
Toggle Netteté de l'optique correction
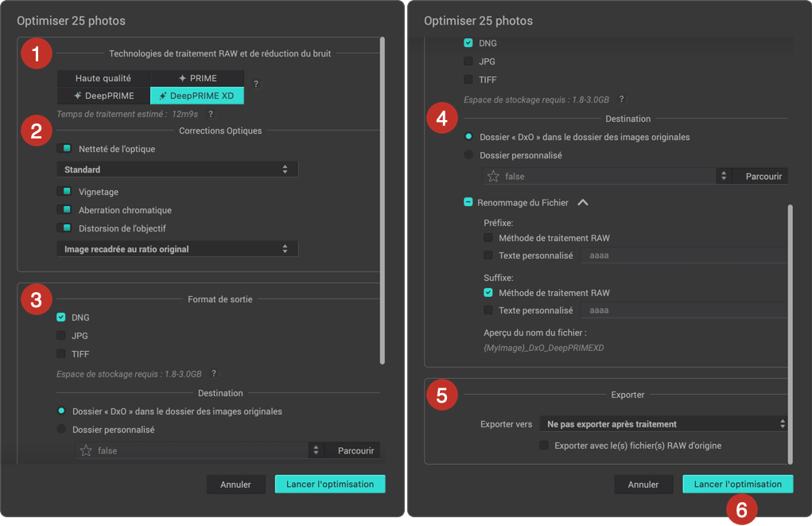click(64, 149)
